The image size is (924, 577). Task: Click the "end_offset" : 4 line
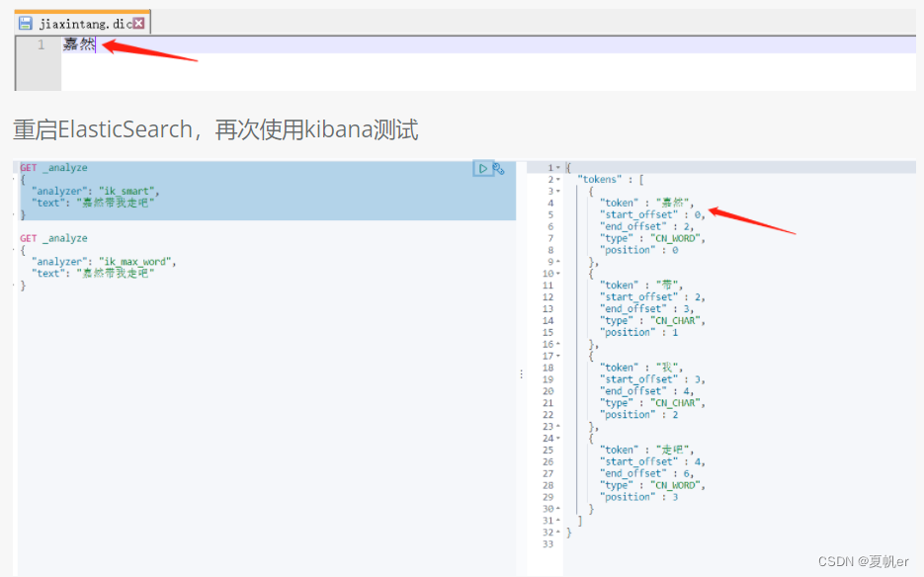click(646, 391)
